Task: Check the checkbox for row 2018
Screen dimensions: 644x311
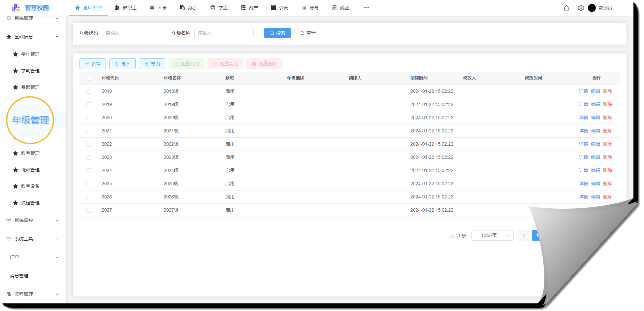Action: click(x=88, y=91)
